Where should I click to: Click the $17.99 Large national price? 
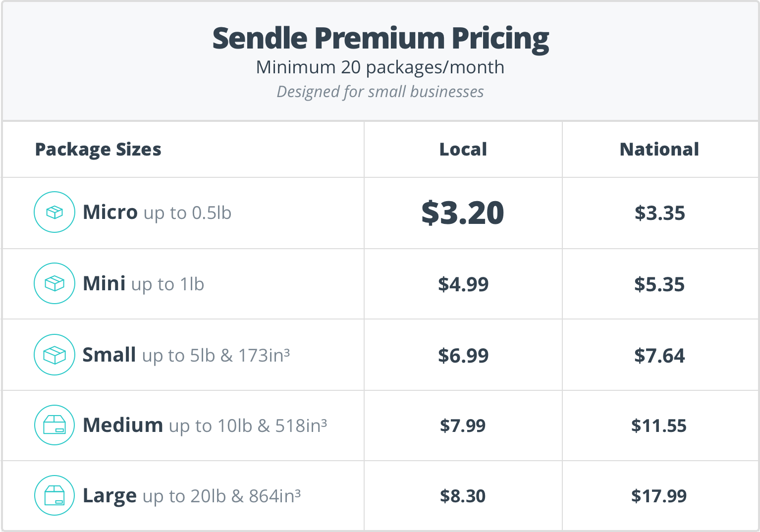pyautogui.click(x=659, y=496)
